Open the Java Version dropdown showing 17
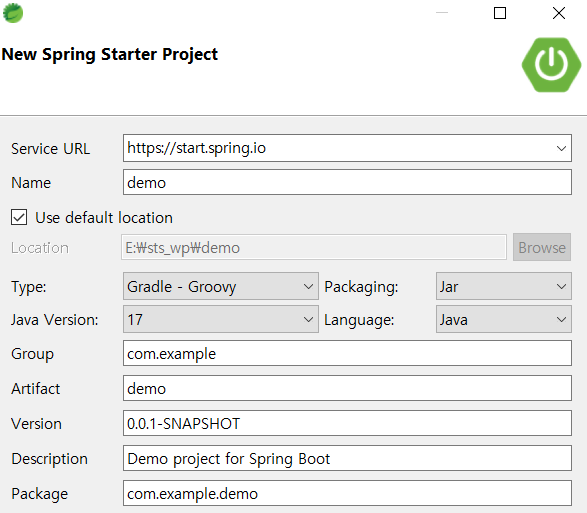 coord(220,319)
